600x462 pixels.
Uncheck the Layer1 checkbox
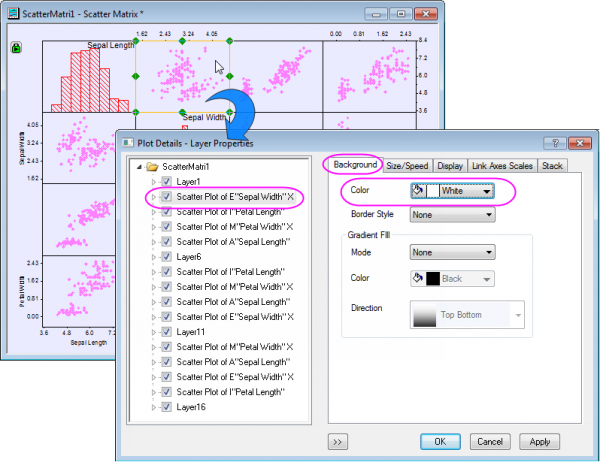tap(166, 181)
